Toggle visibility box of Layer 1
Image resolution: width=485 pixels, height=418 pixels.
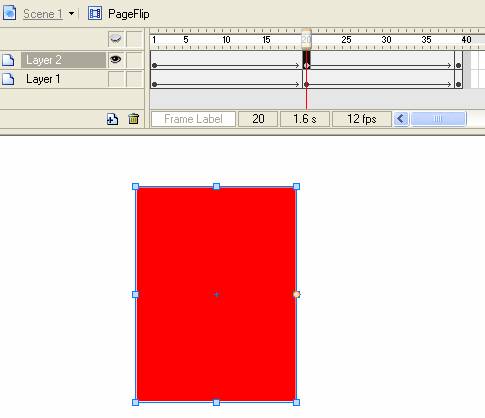point(116,79)
